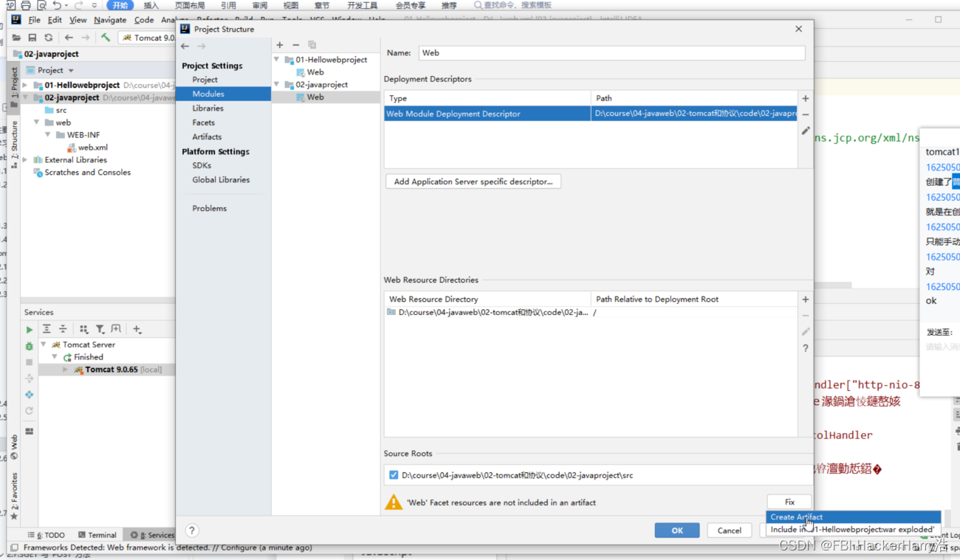Add a new module with the plus icon

tap(280, 45)
